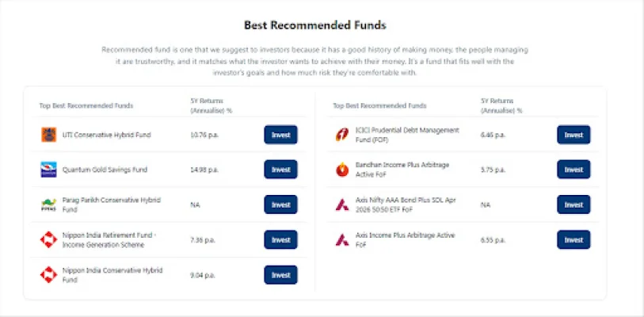This screenshot has height=317, width=644.
Task: Click the Axis Income Plus Arbitrage logo
Action: pyautogui.click(x=342, y=239)
